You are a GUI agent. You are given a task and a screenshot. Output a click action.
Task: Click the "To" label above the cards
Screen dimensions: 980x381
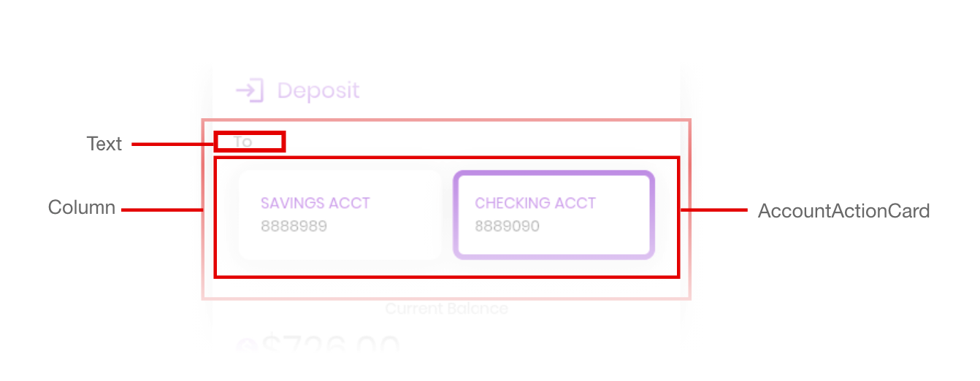click(242, 142)
